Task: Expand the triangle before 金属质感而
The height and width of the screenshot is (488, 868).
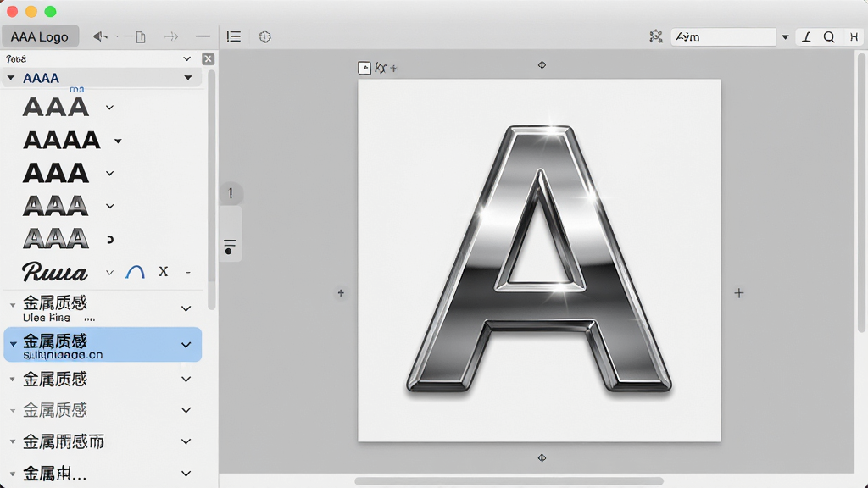Action: click(x=12, y=441)
